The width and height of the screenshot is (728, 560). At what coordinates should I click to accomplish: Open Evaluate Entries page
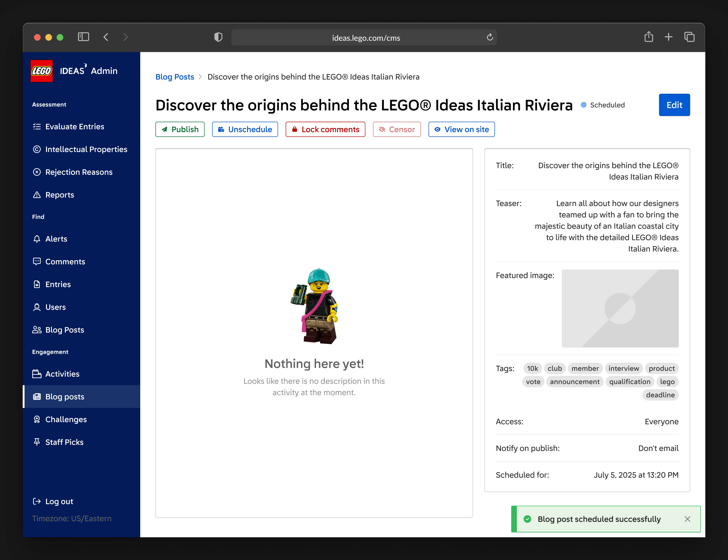coord(81,127)
